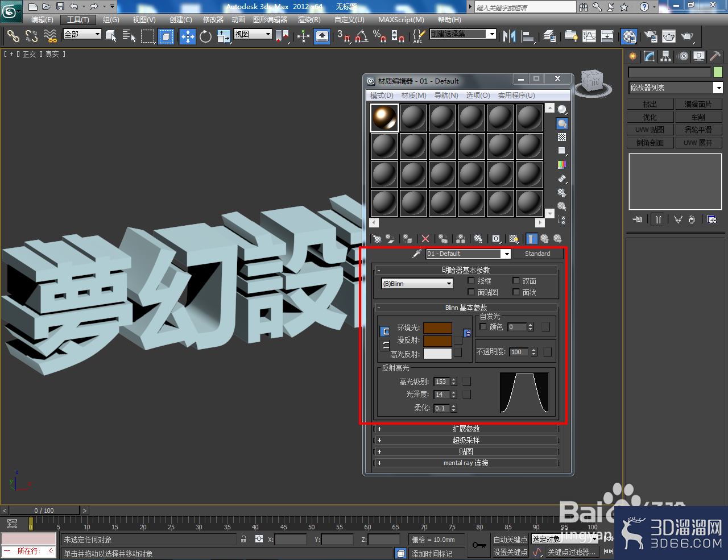Click the Standard material type button

[x=537, y=254]
